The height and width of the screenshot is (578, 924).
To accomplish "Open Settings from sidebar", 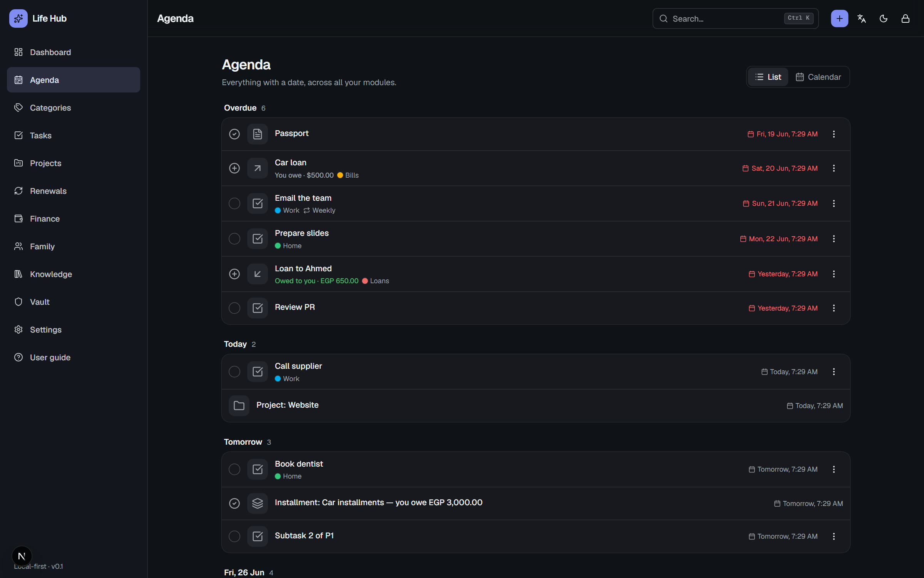I will click(x=74, y=329).
